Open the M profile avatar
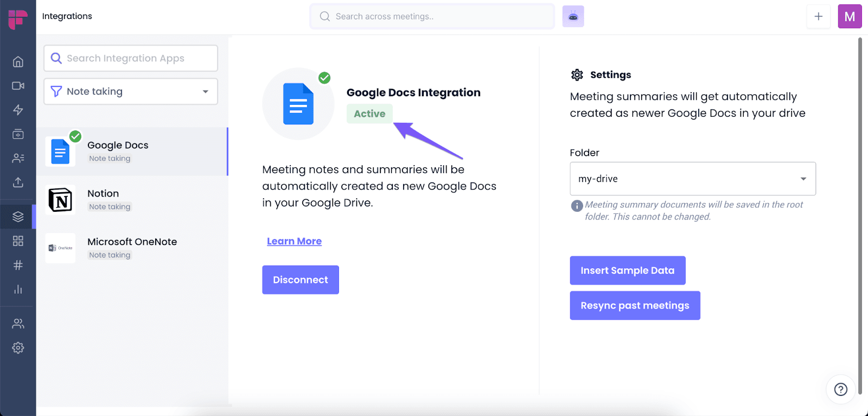The image size is (868, 416). point(850,16)
